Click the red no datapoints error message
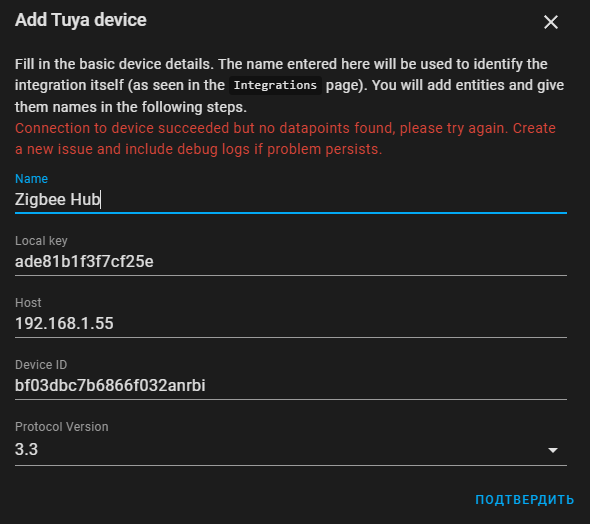590x524 pixels. click(x=285, y=139)
